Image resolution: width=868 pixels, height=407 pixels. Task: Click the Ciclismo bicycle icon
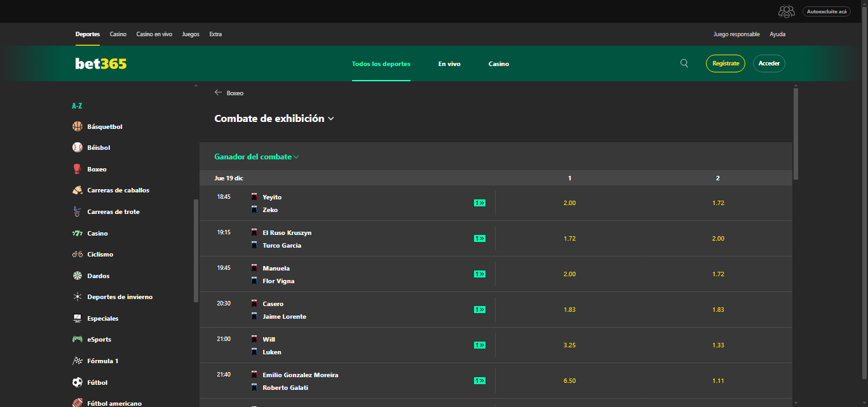tap(78, 254)
